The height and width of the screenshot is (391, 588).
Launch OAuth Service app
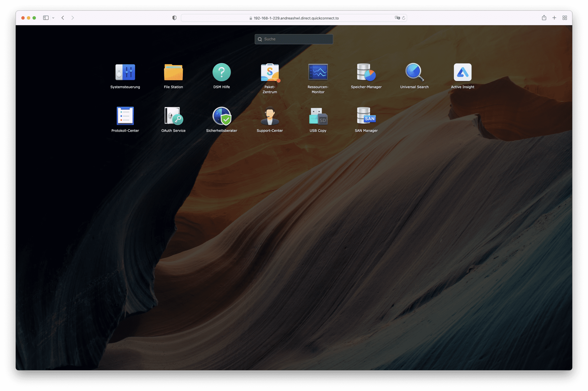pos(173,116)
